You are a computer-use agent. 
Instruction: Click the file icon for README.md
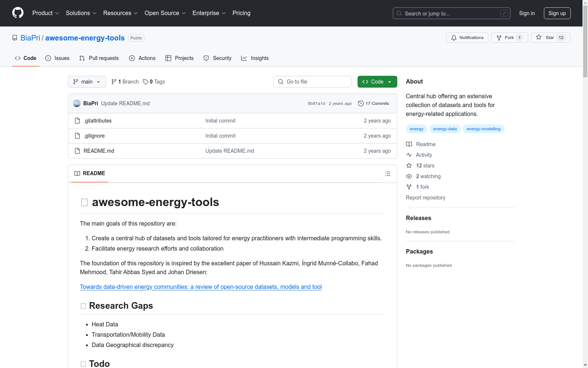pos(77,151)
